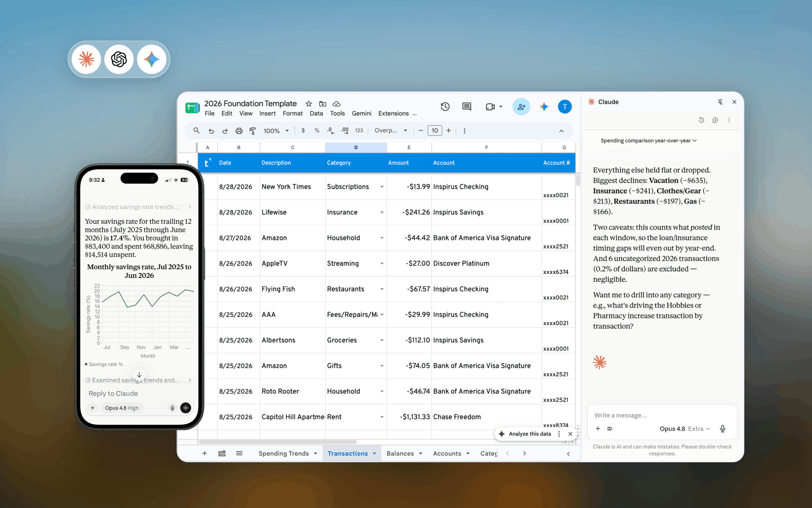The image size is (812, 508).
Task: Expand the Spending comparison year-over-year chat title
Action: pos(648,140)
